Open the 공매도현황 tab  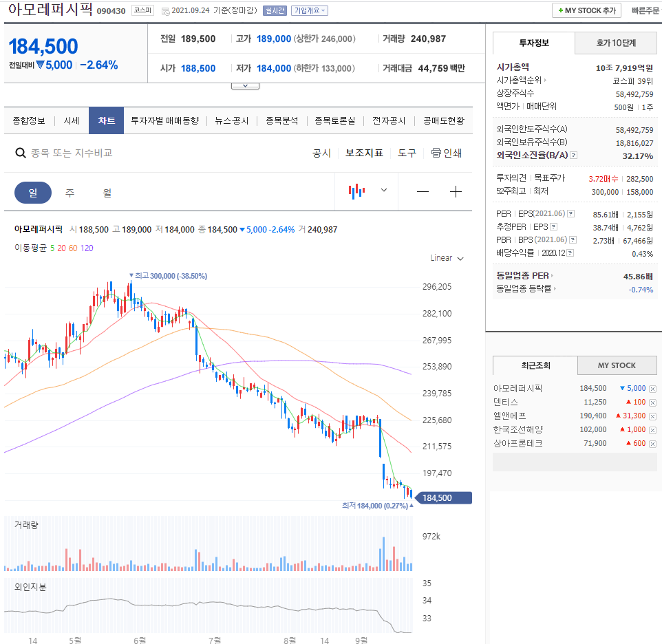click(444, 120)
